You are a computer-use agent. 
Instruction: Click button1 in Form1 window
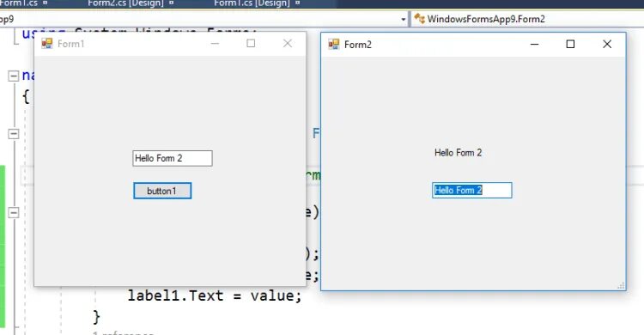(162, 191)
